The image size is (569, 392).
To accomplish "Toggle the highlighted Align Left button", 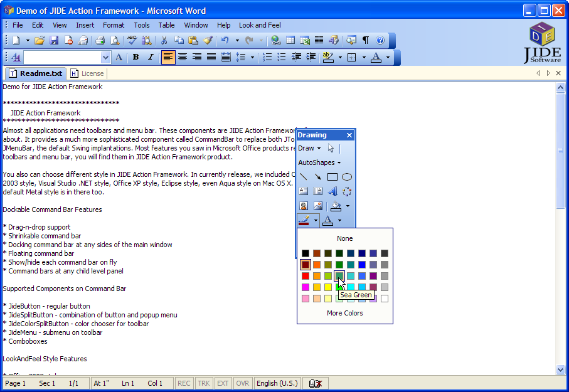I will pos(168,57).
